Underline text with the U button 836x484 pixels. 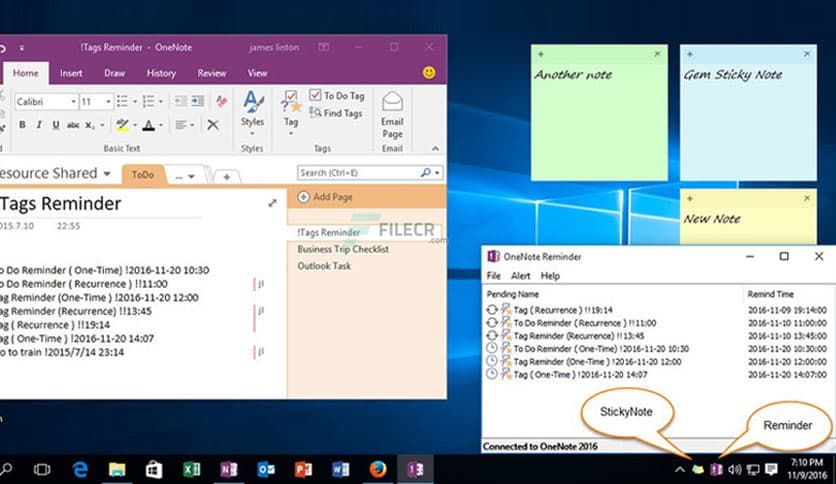pos(55,125)
